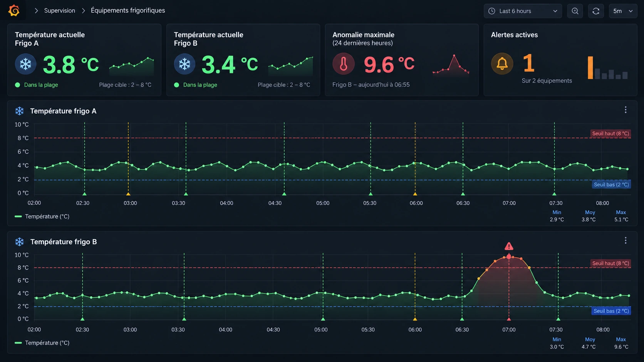This screenshot has width=644, height=362.
Task: Click the thermometer icon in Anomalie maximale
Action: (344, 64)
